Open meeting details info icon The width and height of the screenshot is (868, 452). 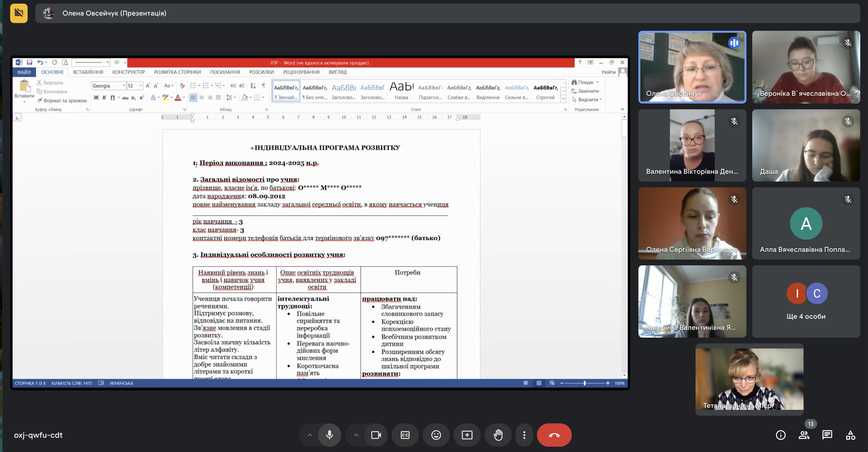(781, 435)
